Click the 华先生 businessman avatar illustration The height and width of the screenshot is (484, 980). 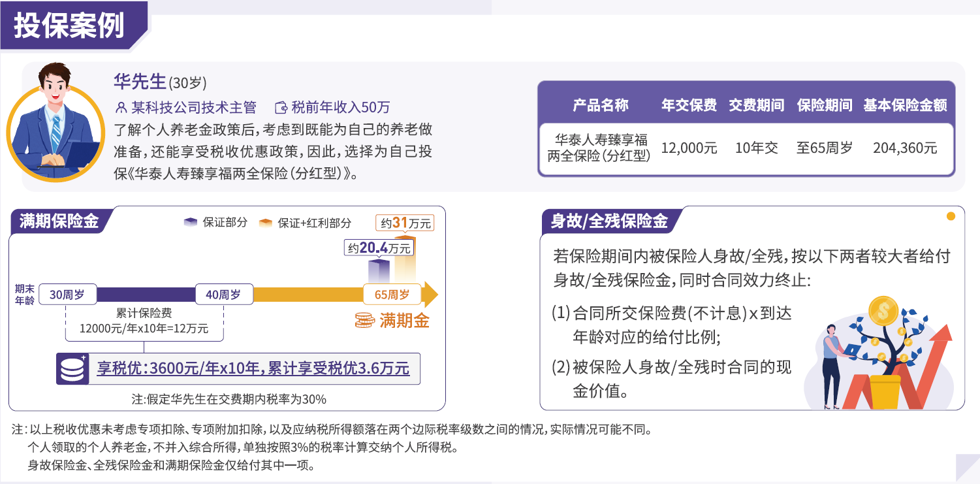[56, 123]
